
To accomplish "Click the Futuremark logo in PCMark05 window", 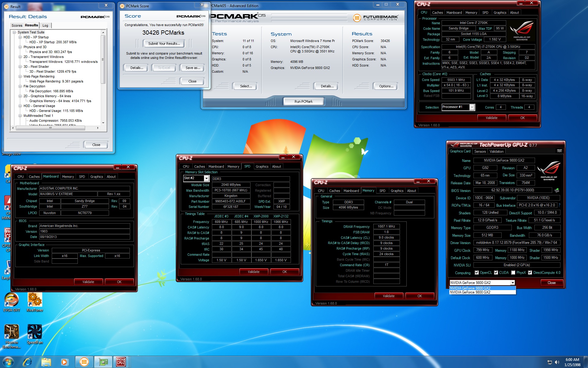I will (x=375, y=18).
